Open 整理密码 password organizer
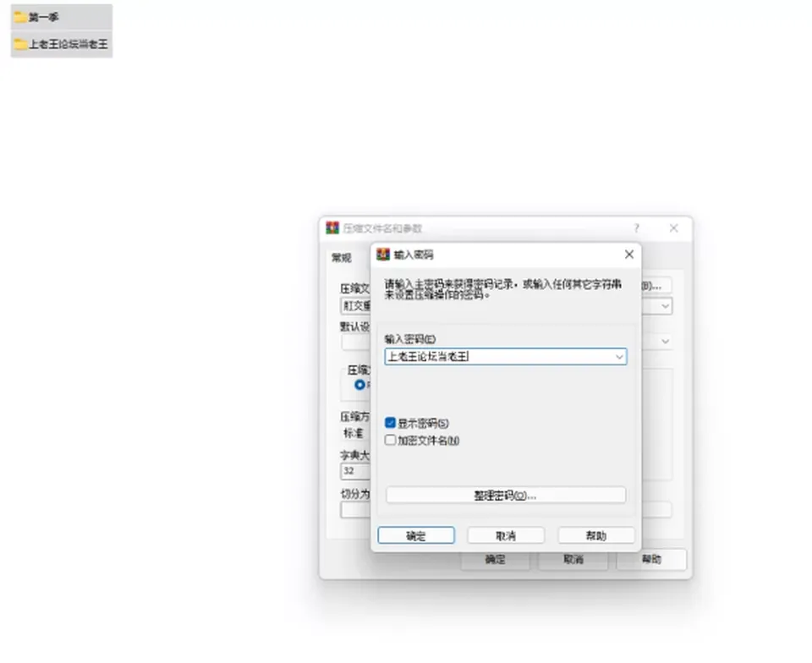This screenshot has width=812, height=663. point(506,496)
